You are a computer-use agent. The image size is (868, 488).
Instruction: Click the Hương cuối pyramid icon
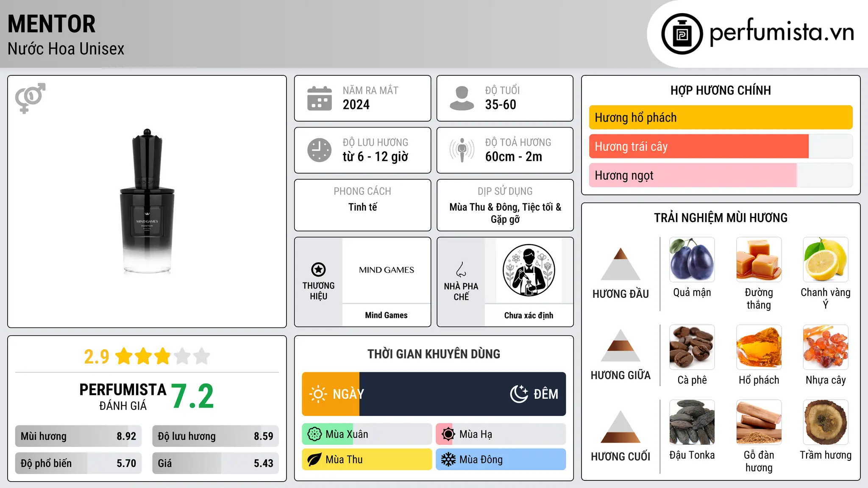click(x=620, y=427)
